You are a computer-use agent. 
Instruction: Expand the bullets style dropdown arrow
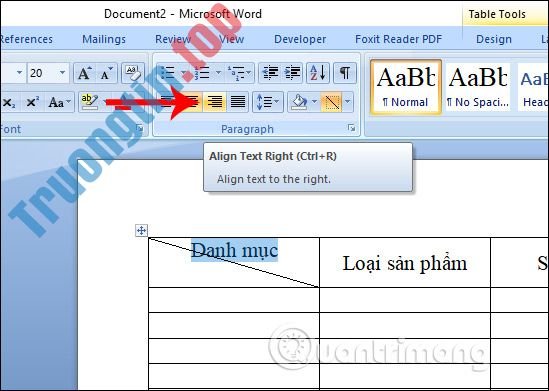(x=184, y=73)
